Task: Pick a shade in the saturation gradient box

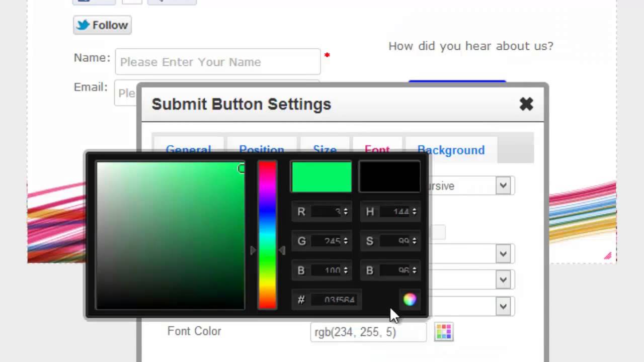Action: point(171,235)
